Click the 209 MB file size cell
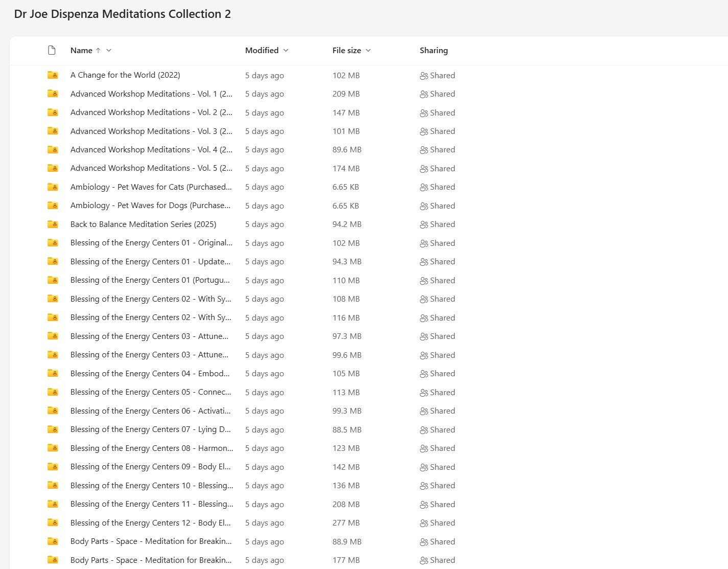 [x=346, y=94]
